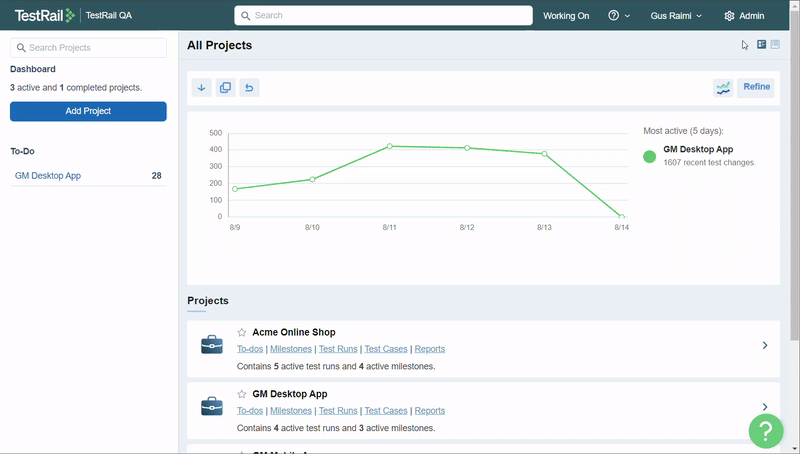Open GM Desktop App Test Cases link
800x454 pixels.
[x=386, y=411]
